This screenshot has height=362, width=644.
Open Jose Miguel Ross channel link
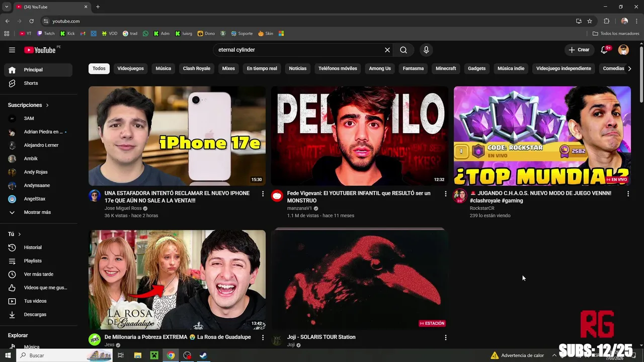(123, 208)
